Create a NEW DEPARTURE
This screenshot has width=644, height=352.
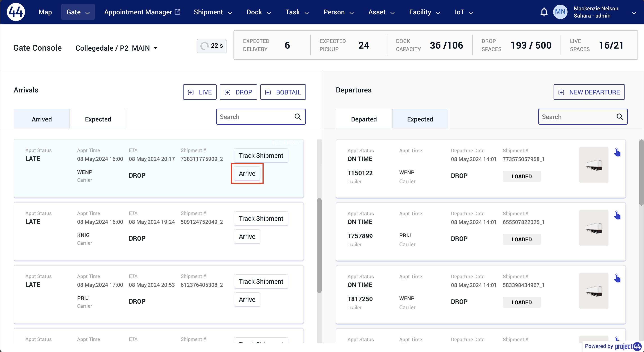589,92
